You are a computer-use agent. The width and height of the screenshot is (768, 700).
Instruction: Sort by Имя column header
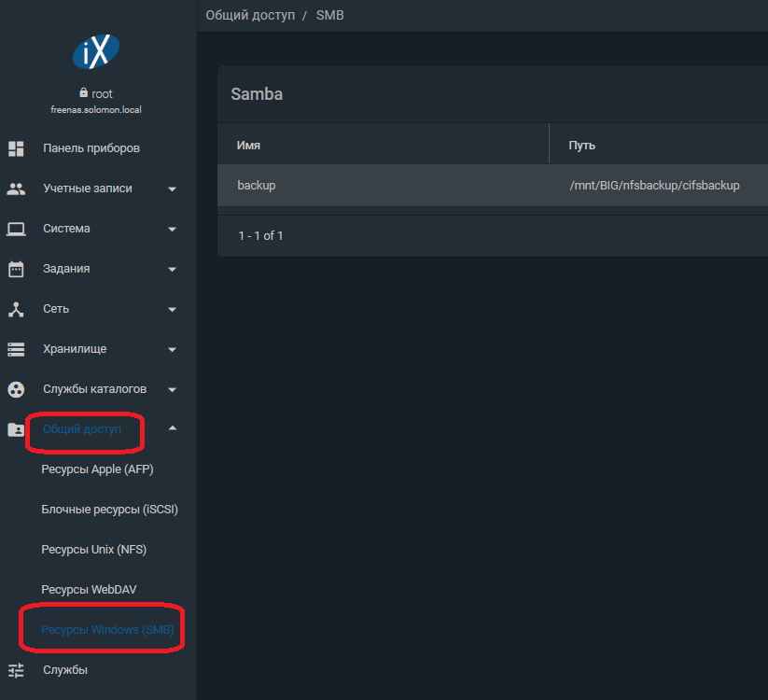[x=249, y=146]
